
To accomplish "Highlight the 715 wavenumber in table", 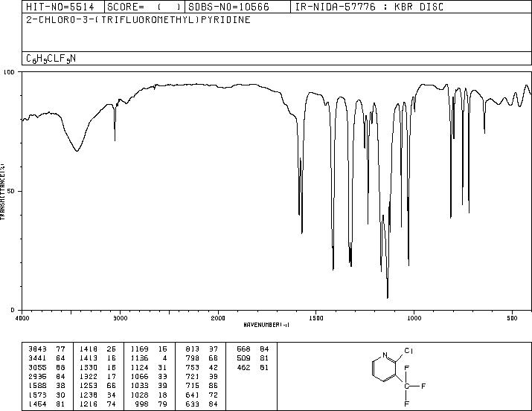I will [193, 386].
